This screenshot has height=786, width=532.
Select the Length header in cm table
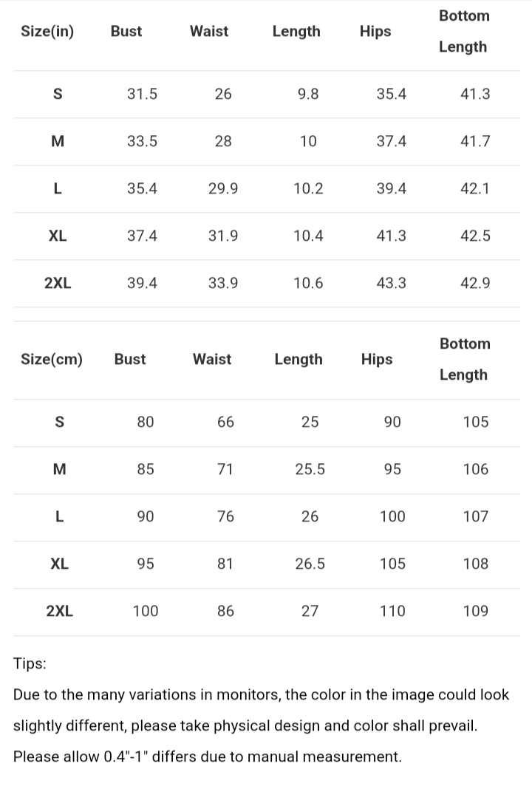click(x=299, y=360)
